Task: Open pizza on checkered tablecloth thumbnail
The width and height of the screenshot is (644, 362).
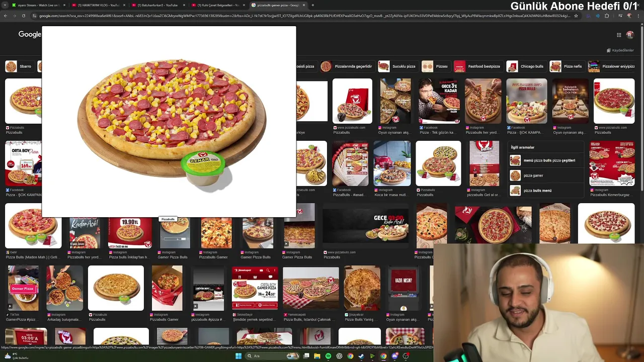Action: coord(311,288)
